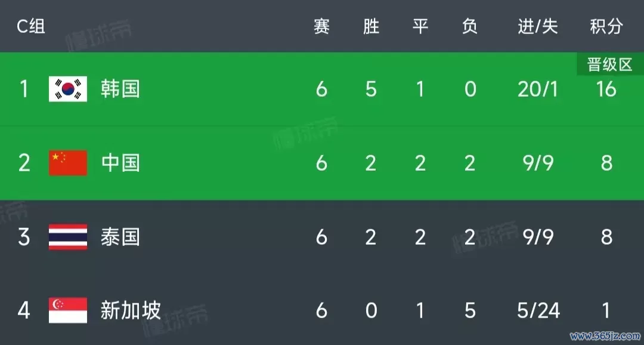Viewport: 644px width, 345px height.
Task: Sort by 进/失 goals column header
Action: click(538, 27)
